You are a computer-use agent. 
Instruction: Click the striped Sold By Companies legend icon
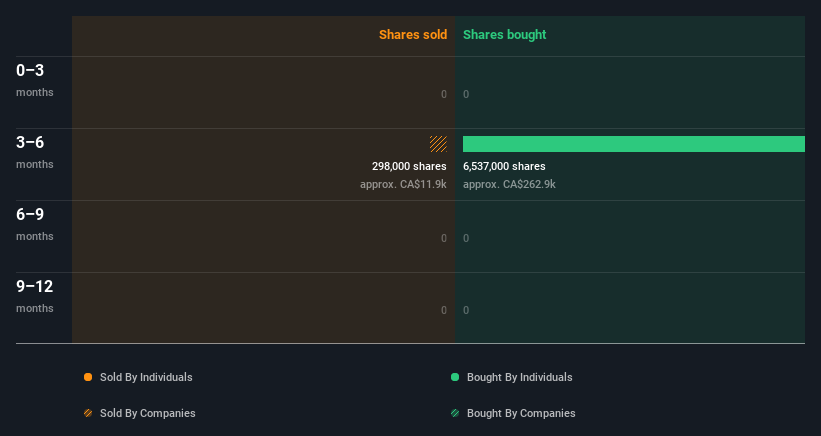coord(88,413)
